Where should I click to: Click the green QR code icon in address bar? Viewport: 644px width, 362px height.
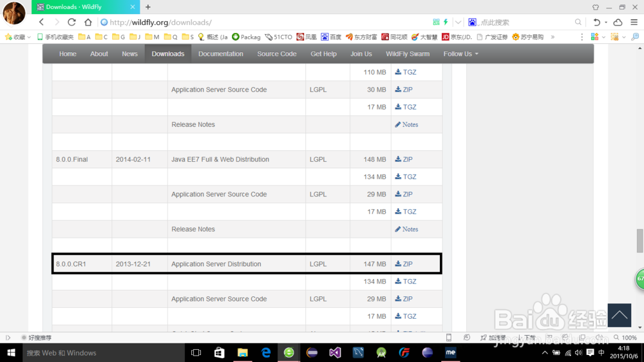pos(436,22)
